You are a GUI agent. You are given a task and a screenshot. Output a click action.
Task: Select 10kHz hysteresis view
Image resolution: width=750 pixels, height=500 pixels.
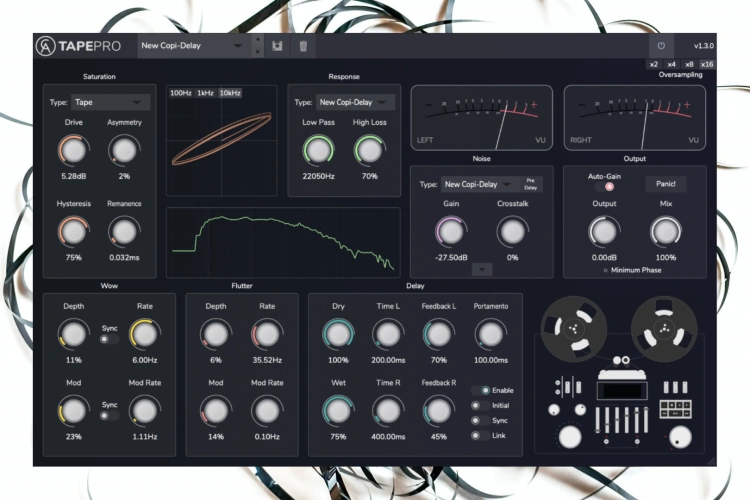click(x=230, y=93)
